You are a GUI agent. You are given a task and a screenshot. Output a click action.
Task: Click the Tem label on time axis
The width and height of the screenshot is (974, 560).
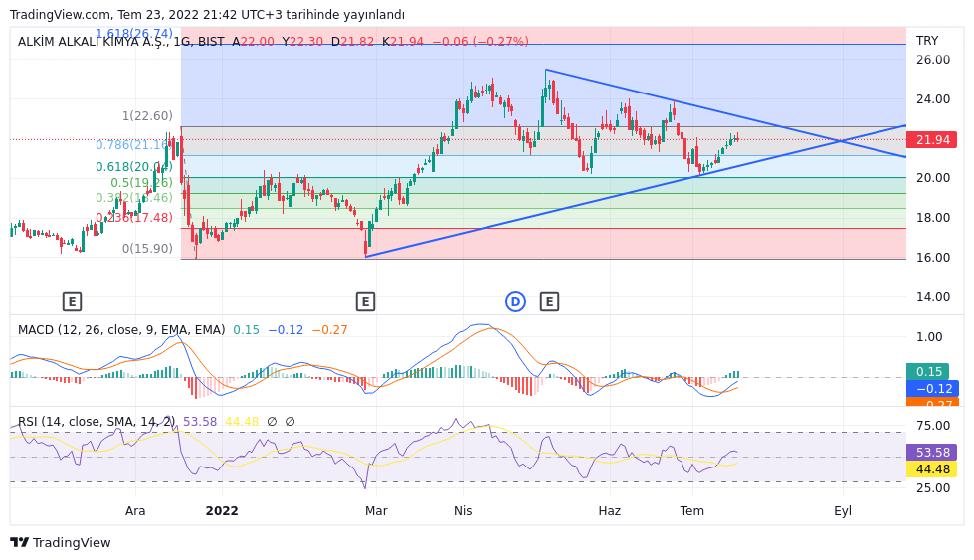tap(692, 511)
